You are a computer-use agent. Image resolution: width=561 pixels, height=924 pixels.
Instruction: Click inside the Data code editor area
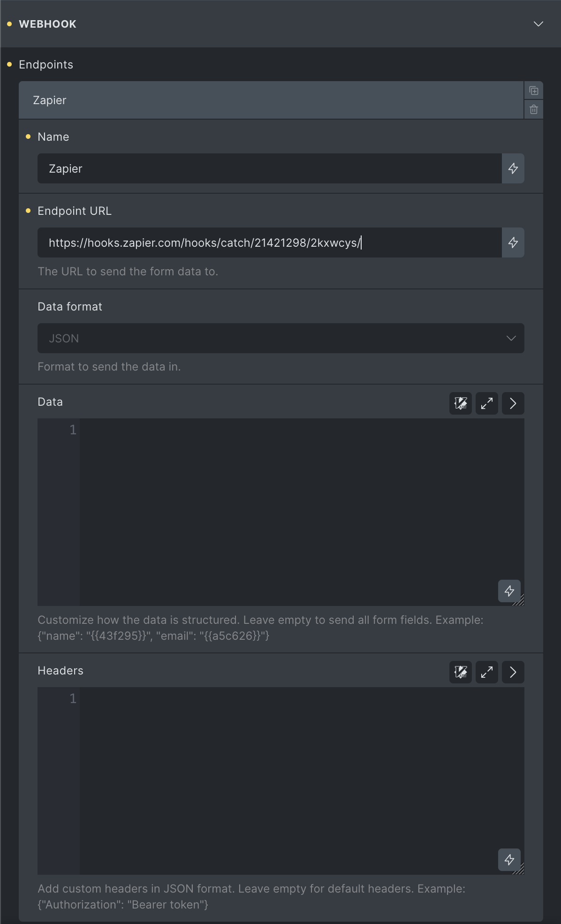pyautogui.click(x=300, y=511)
